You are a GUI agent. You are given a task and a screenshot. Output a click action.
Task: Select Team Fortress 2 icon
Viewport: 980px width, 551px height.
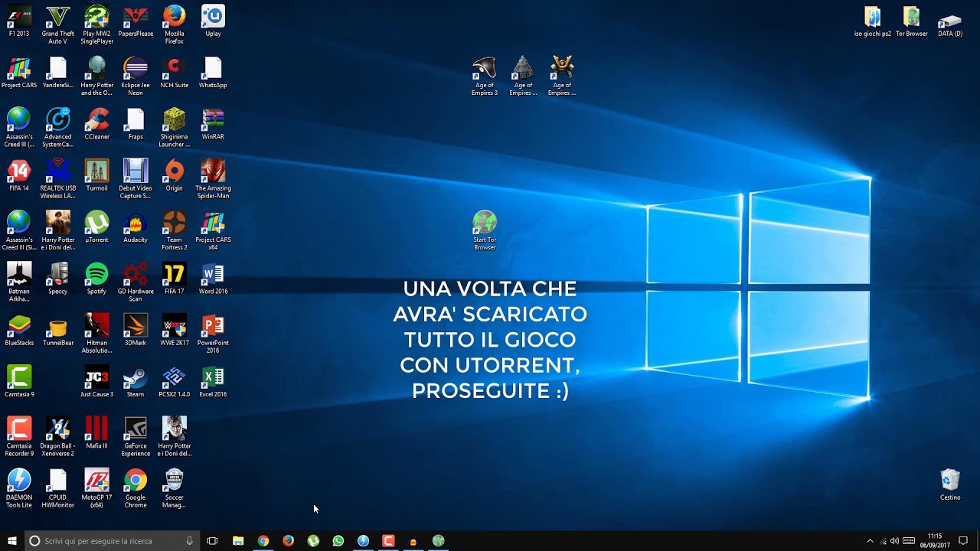(x=175, y=231)
